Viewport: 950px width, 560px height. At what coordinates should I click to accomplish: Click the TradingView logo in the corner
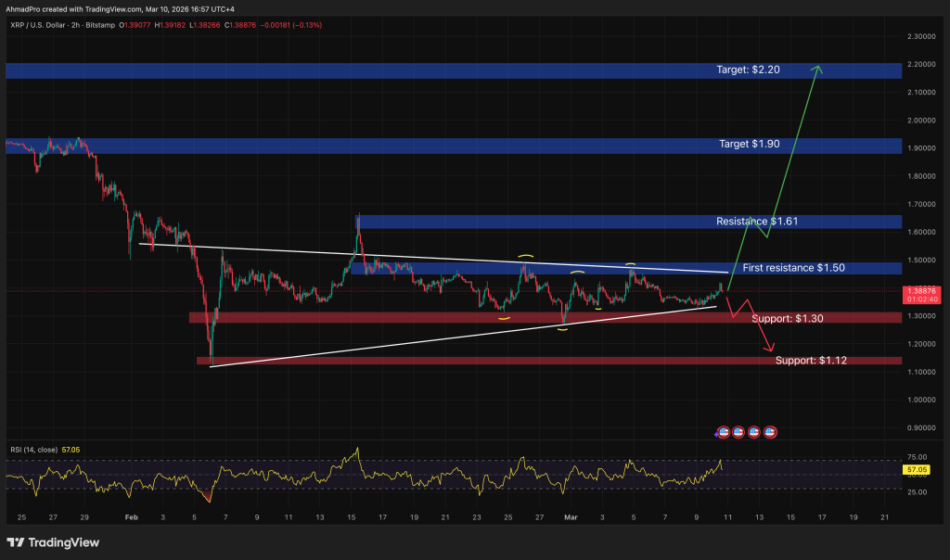tap(52, 542)
